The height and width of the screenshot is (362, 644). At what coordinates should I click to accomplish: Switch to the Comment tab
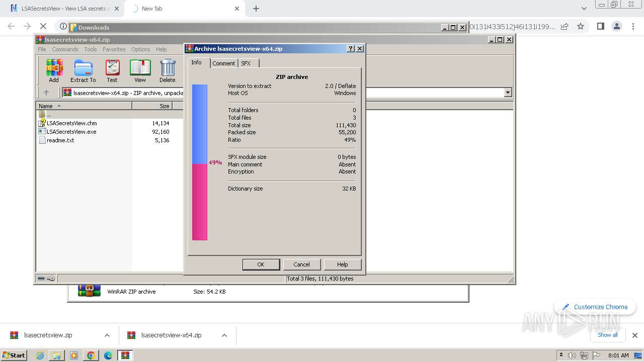[x=223, y=63]
